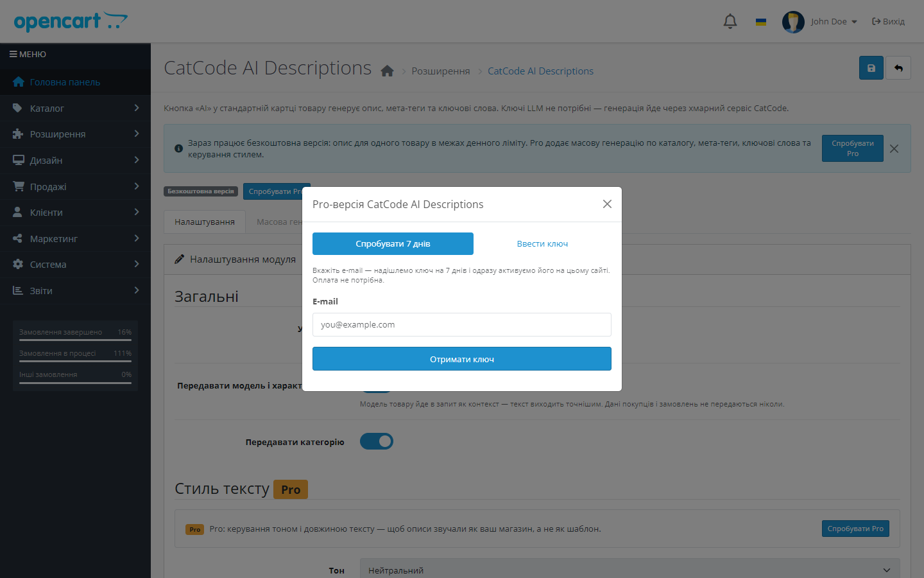The image size is (924, 578).
Task: Expand the Каталог menu chevron
Action: [137, 108]
